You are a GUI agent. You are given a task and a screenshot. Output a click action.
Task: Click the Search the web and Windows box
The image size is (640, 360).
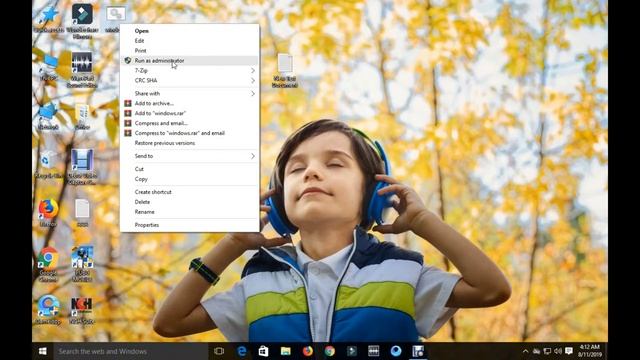(x=131, y=351)
